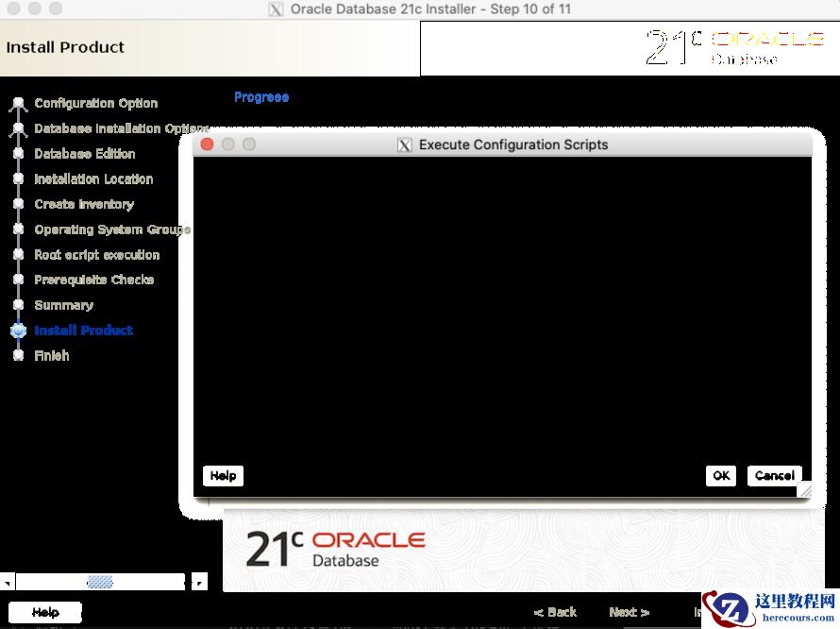Screen dimensions: 840x629
Task: Click the Progress heading text
Action: [x=261, y=97]
